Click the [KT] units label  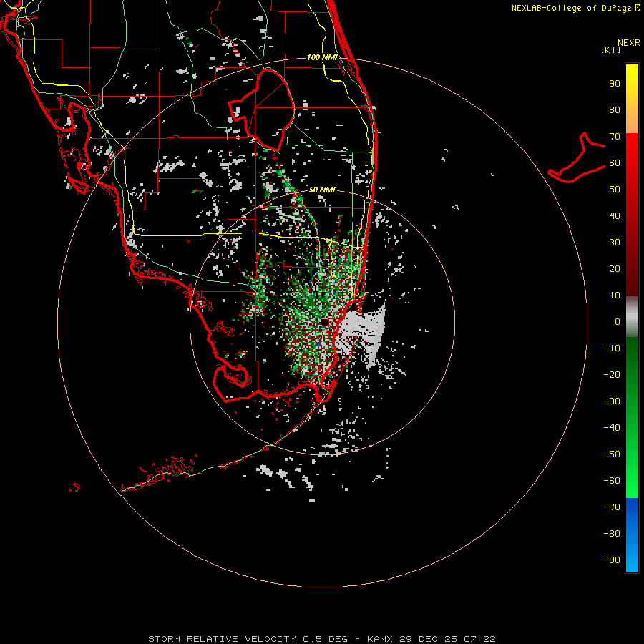coord(611,49)
